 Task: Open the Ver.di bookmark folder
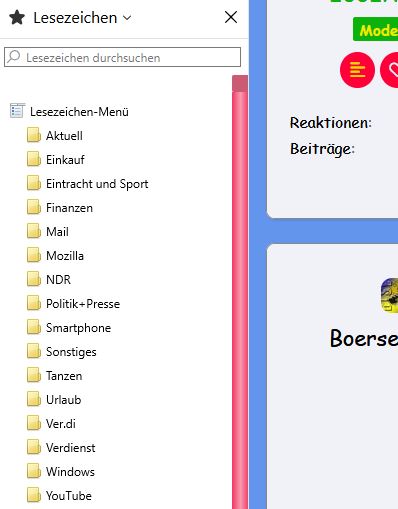click(x=61, y=424)
